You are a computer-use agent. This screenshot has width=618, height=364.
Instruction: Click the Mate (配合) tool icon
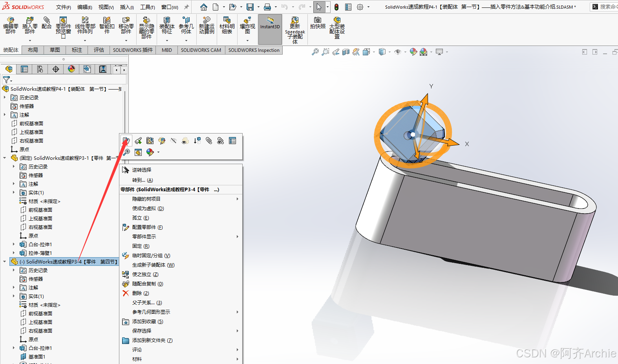46,23
